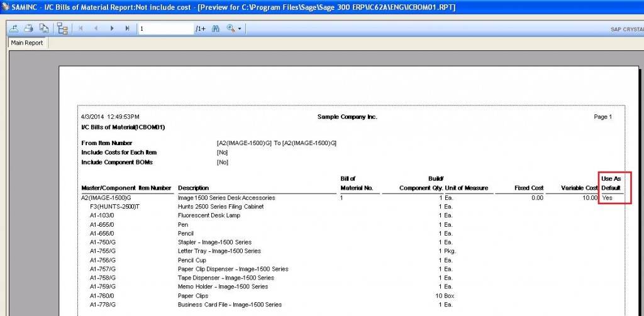The width and height of the screenshot is (644, 316).
Task: Click the 'From Item Number' label
Action: coord(107,143)
